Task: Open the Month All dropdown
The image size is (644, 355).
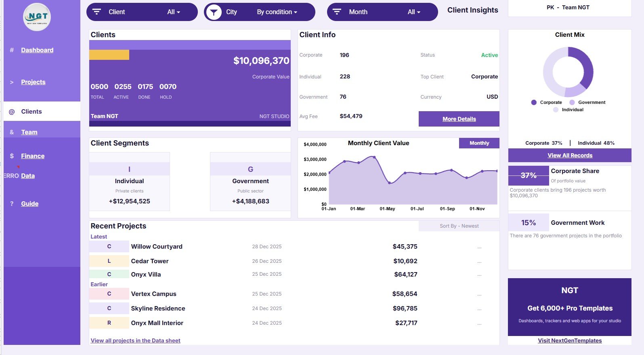Action: click(x=414, y=12)
